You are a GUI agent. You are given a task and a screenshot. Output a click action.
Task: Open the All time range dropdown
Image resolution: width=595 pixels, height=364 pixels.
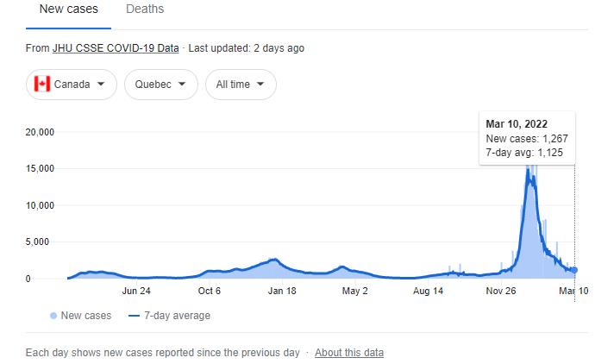[x=241, y=85]
